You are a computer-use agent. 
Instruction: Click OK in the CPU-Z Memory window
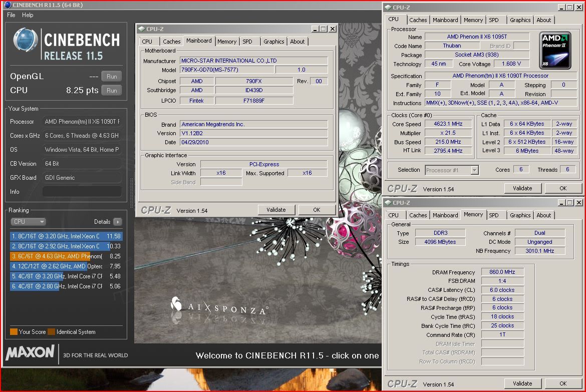click(x=563, y=383)
